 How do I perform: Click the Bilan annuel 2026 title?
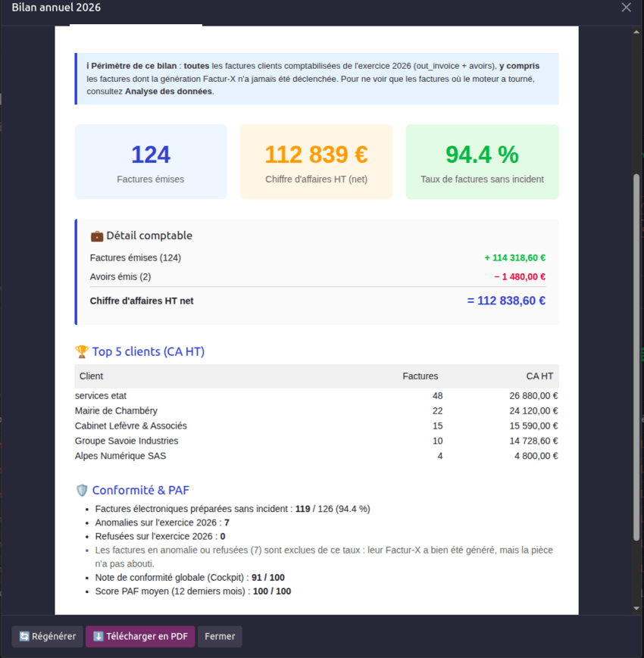pyautogui.click(x=56, y=8)
